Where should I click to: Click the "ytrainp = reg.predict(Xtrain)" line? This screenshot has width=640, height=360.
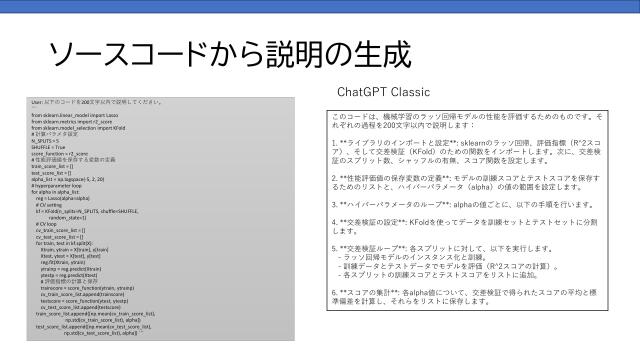tap(71, 269)
